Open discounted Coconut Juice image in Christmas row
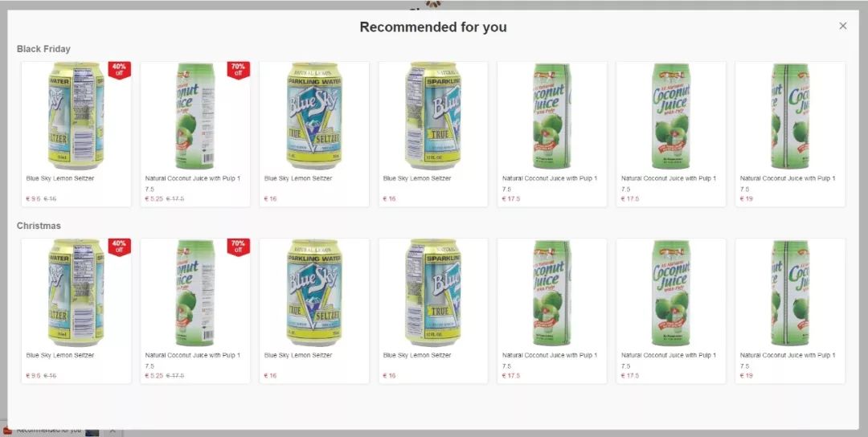This screenshot has width=868, height=437. coord(194,292)
